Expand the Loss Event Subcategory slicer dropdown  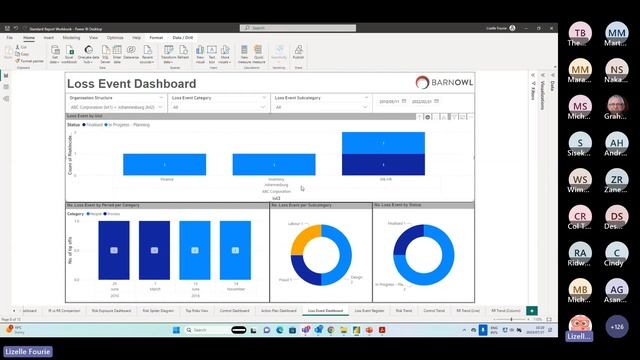tap(365, 107)
